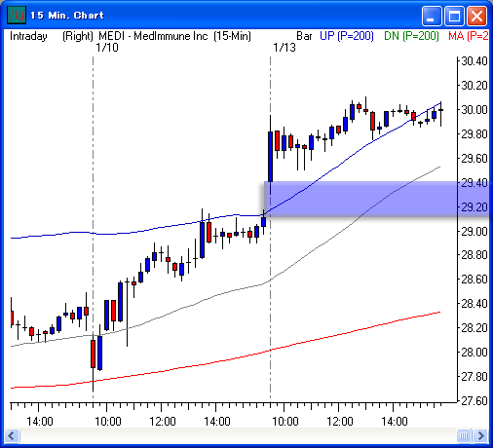Click the 29.20 price axis label

(474, 207)
